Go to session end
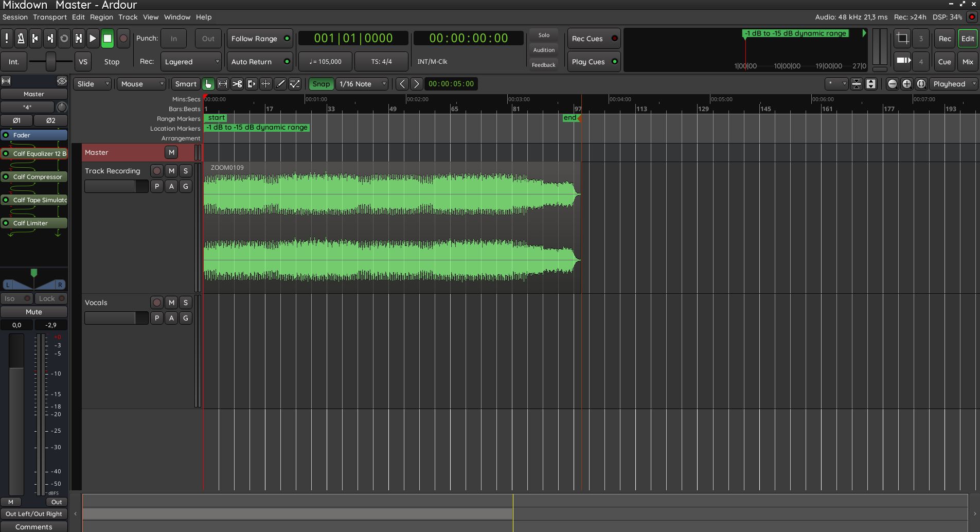 [50, 39]
